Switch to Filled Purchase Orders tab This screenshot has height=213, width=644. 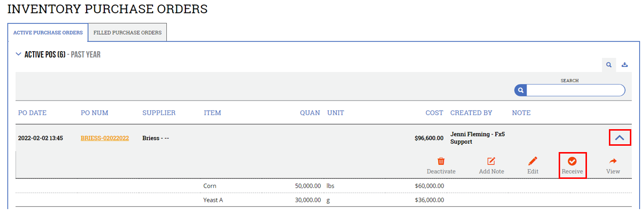(x=127, y=33)
